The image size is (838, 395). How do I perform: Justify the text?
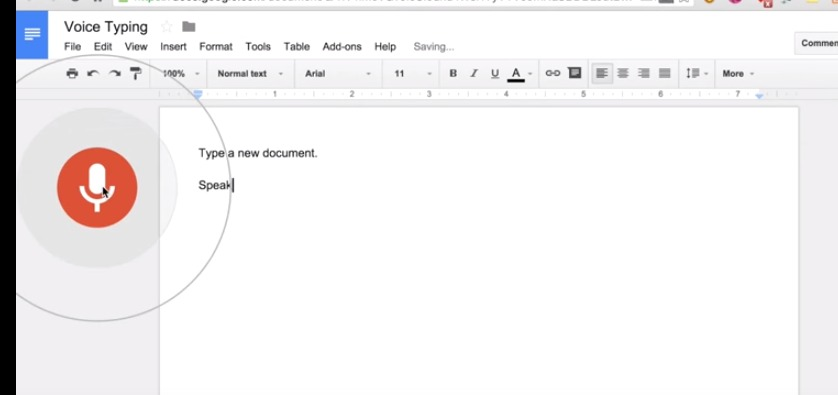click(665, 74)
